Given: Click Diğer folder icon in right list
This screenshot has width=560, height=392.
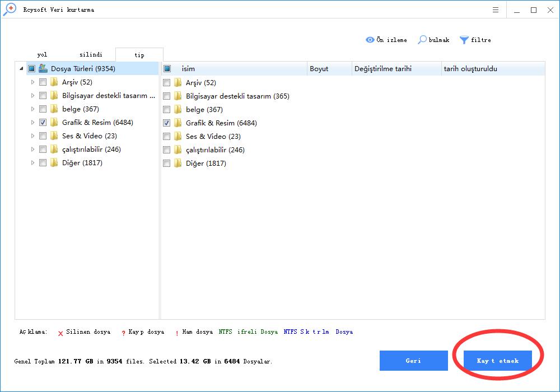Looking at the screenshot, I should click(178, 163).
